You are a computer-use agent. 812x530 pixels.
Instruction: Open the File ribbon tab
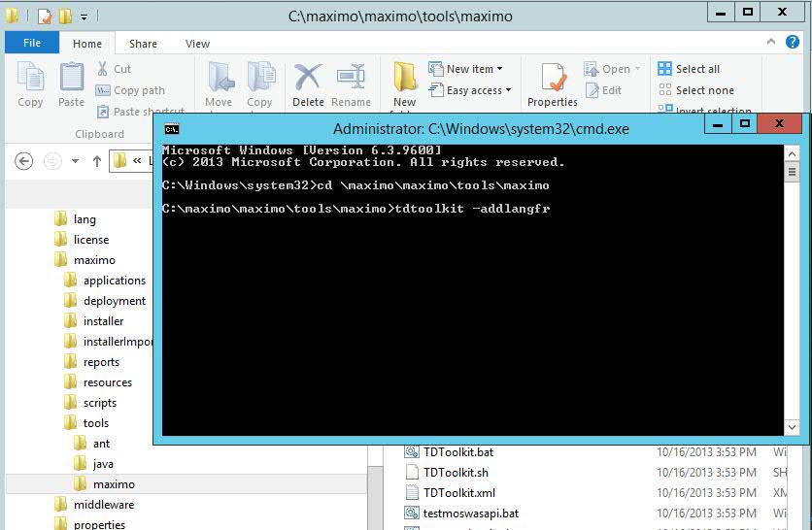[32, 43]
